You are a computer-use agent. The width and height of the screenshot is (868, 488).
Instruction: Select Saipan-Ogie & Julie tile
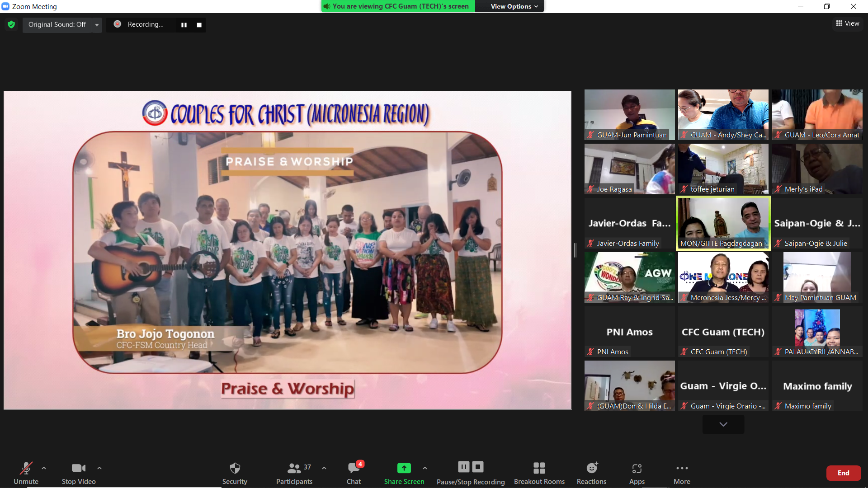(x=817, y=223)
